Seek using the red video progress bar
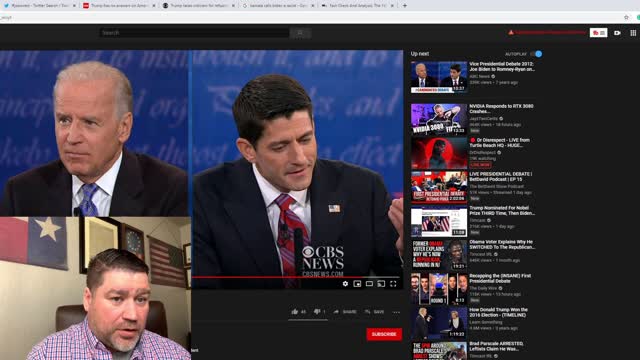The width and height of the screenshot is (640, 360). [297, 277]
